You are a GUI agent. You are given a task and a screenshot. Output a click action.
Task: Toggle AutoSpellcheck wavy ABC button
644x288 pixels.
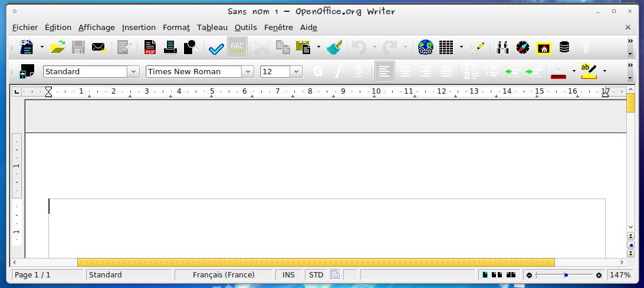click(x=238, y=47)
